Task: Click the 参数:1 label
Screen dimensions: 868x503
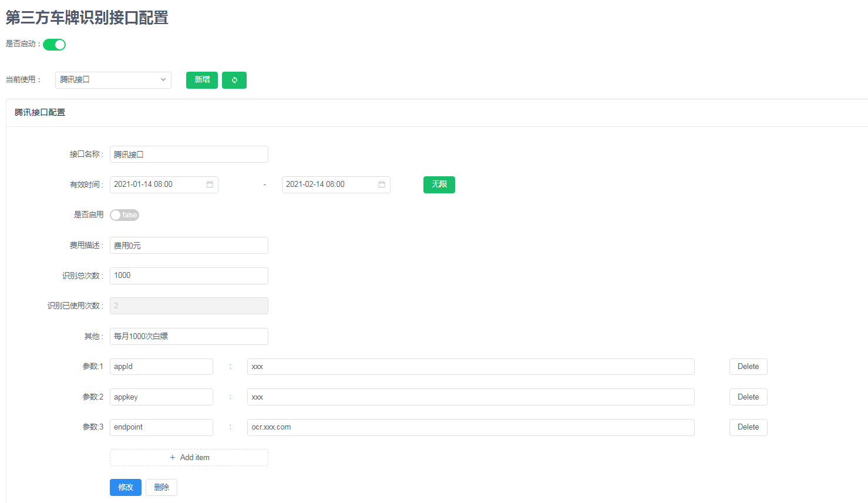Action: [x=93, y=367]
